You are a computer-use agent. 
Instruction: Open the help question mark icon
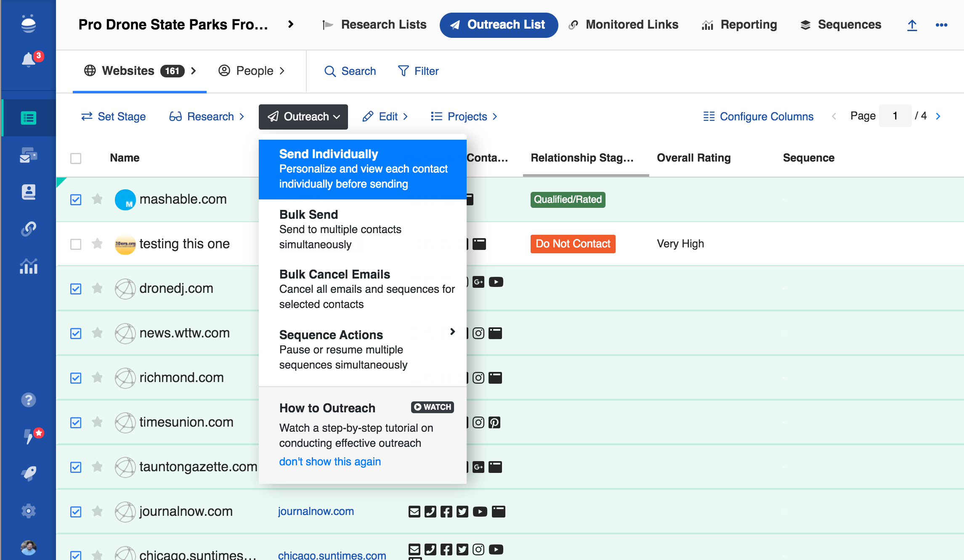(28, 400)
